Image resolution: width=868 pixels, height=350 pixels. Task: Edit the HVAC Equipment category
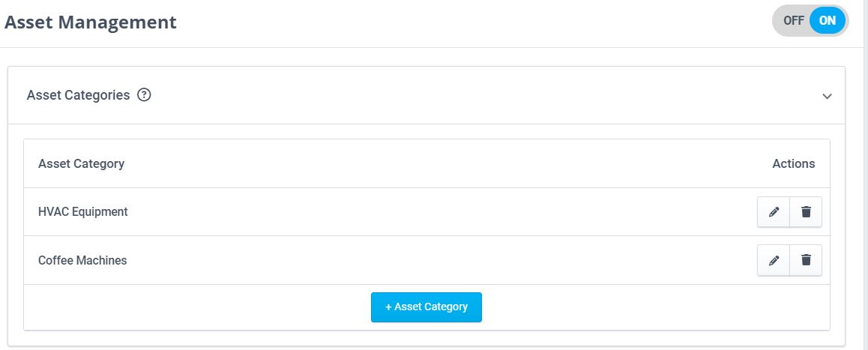774,212
